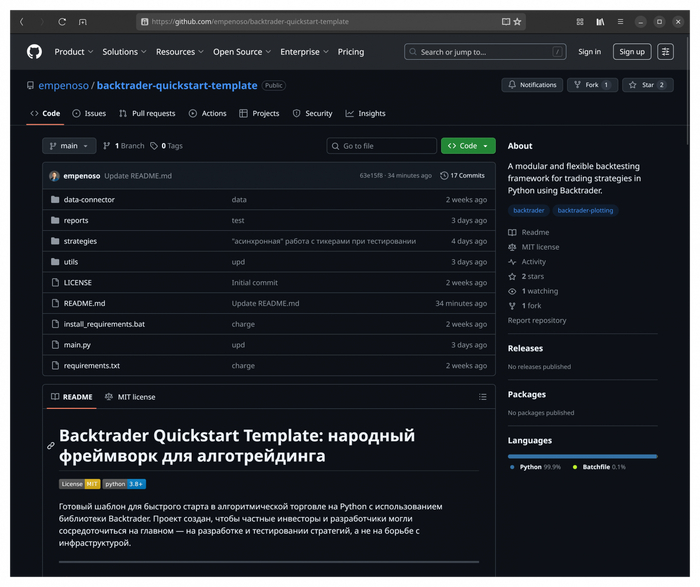Image resolution: width=700 pixels, height=587 pixels.
Task: Open the Update README.md commit message in header
Action: [138, 176]
